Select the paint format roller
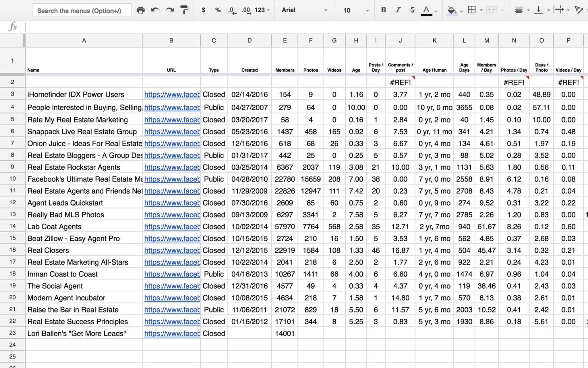 click(x=184, y=10)
